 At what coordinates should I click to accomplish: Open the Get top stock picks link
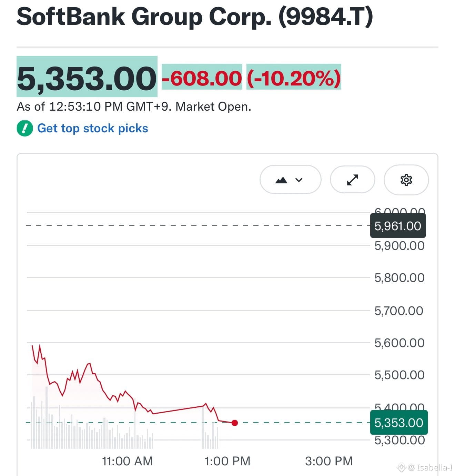coord(92,128)
